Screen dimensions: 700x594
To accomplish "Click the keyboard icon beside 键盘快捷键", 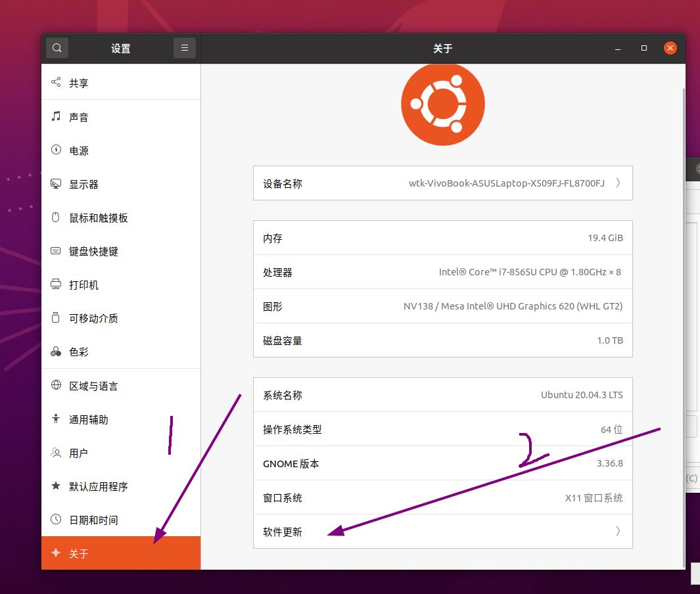I will (56, 251).
